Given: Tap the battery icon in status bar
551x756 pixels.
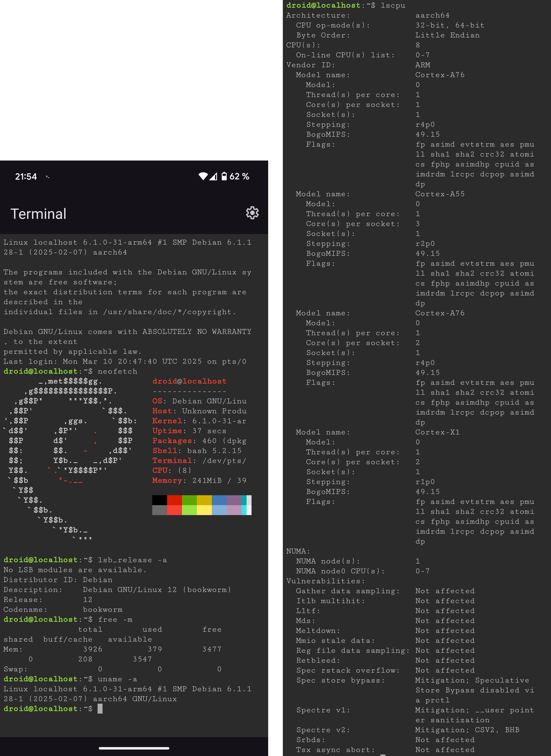Looking at the screenshot, I should pos(224,176).
